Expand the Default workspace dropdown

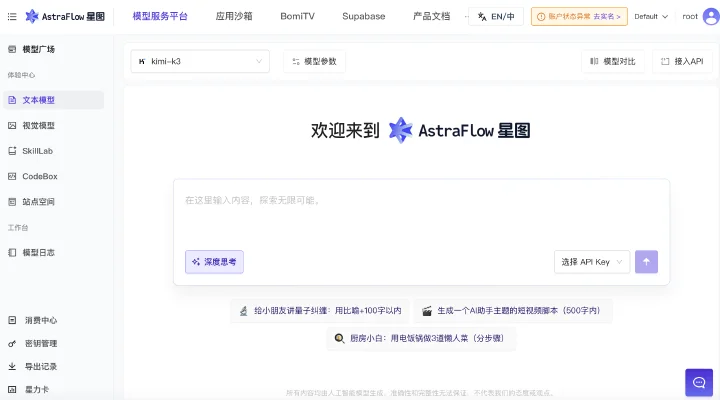point(651,17)
